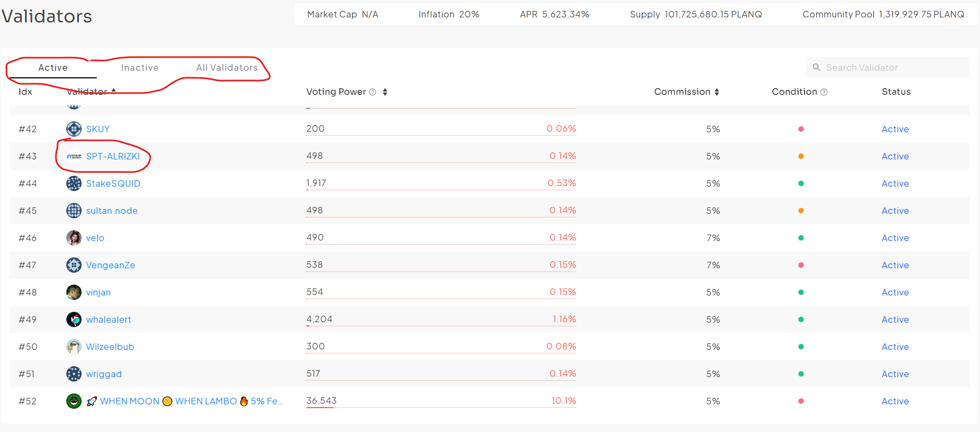The width and height of the screenshot is (980, 443).
Task: Select the Active validators tab
Action: click(x=53, y=67)
